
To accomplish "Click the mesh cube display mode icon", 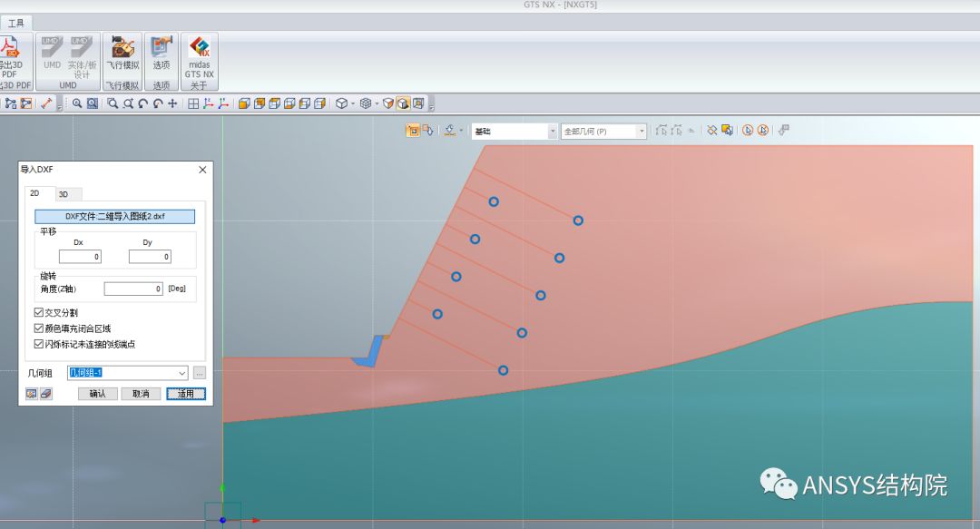I will click(366, 103).
